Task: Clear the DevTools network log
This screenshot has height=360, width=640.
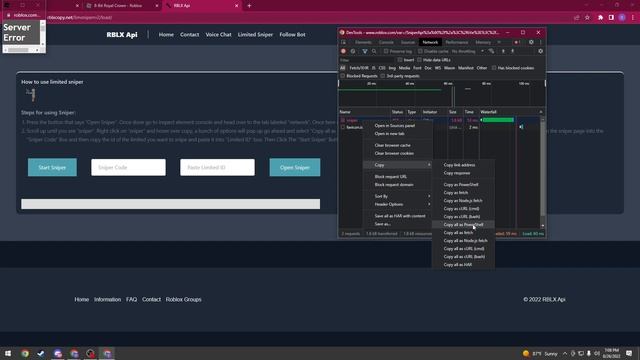Action: pyautogui.click(x=353, y=51)
